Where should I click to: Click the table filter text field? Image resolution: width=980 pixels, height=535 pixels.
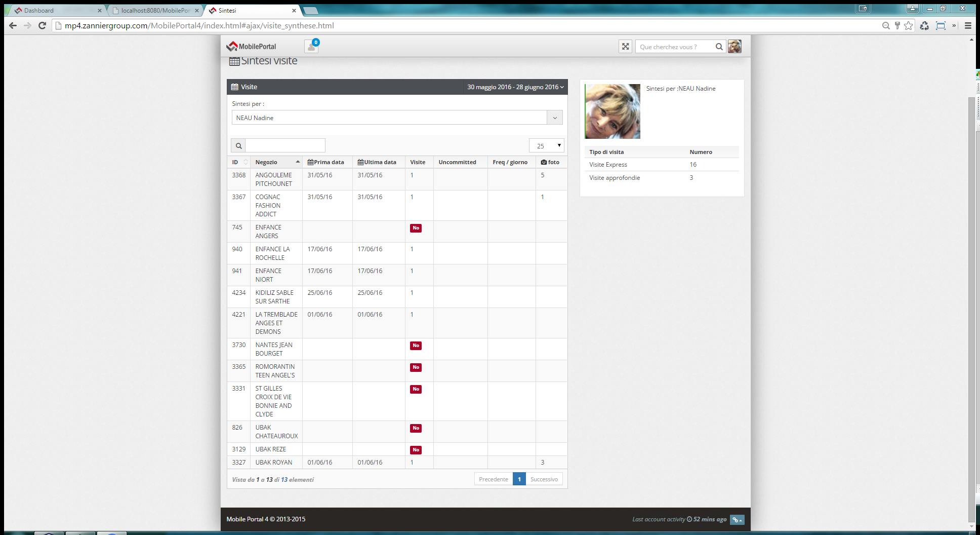[x=285, y=146]
